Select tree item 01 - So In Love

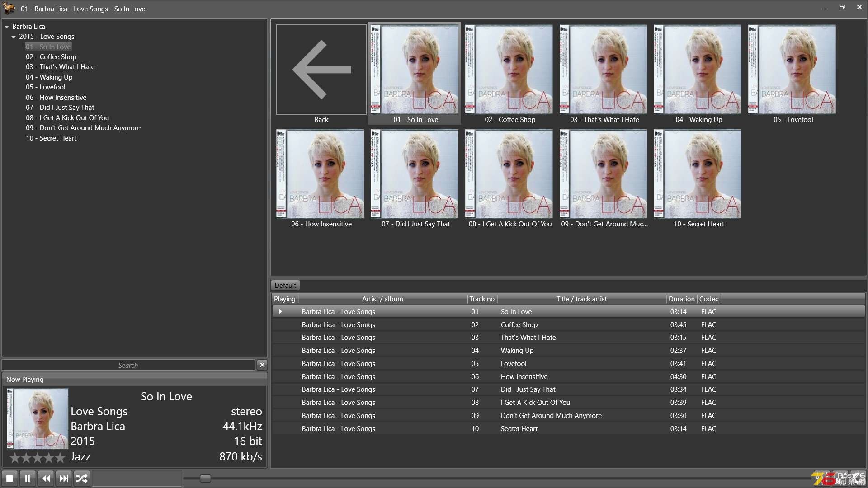click(48, 47)
